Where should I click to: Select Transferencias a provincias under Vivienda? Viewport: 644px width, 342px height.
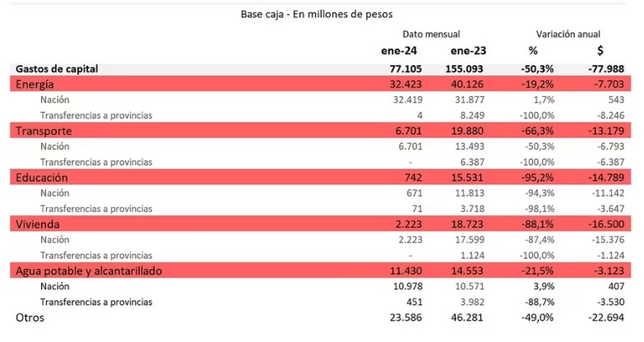point(95,255)
